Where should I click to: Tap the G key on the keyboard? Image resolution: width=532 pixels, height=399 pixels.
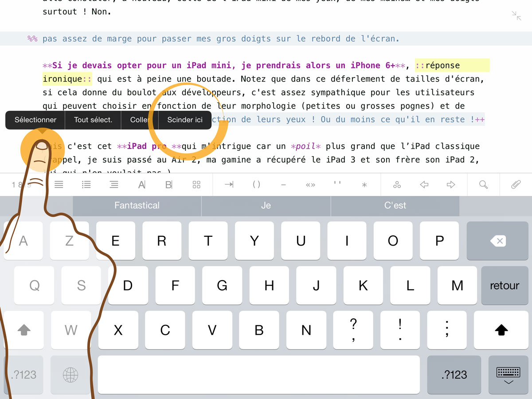pyautogui.click(x=222, y=286)
